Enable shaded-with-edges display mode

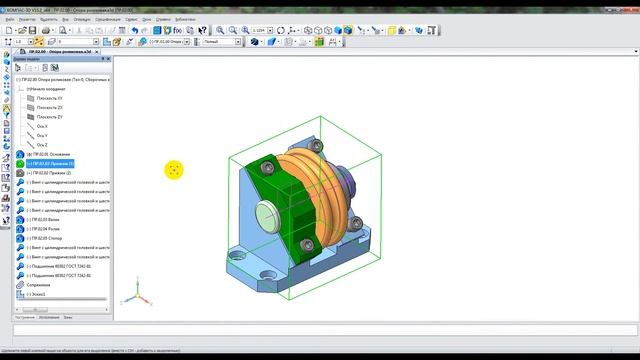coord(348,30)
